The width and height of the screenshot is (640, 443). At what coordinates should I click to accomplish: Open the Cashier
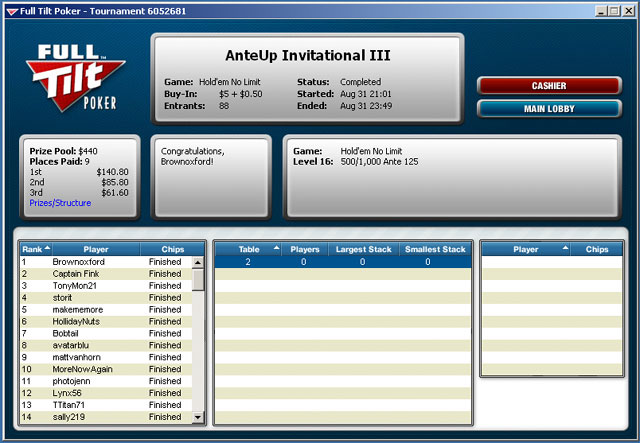pos(549,86)
